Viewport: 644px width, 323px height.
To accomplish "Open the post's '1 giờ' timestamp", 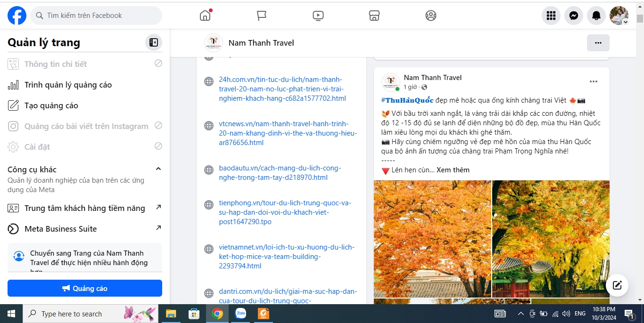I will 410,87.
